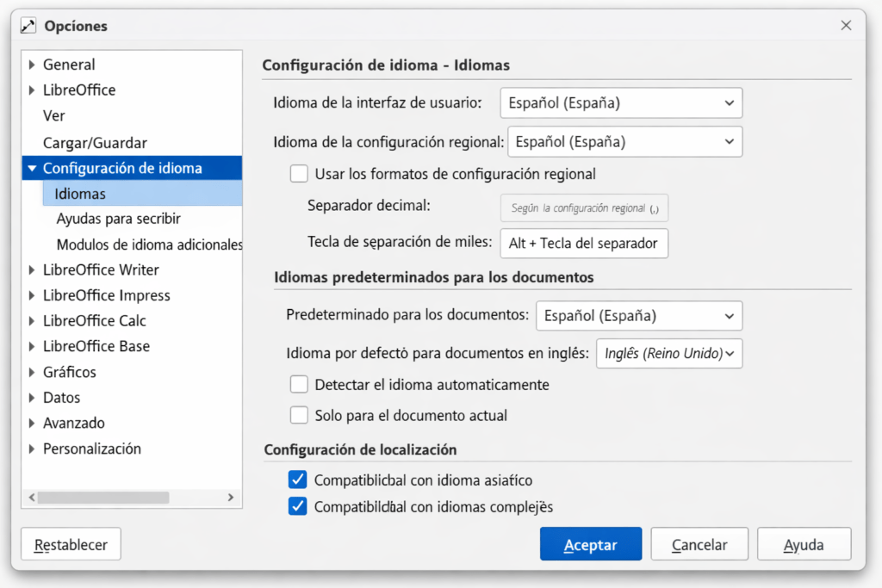Image resolution: width=882 pixels, height=588 pixels.
Task: Expand the LibreOffice Calc tree node
Action: [x=32, y=321]
